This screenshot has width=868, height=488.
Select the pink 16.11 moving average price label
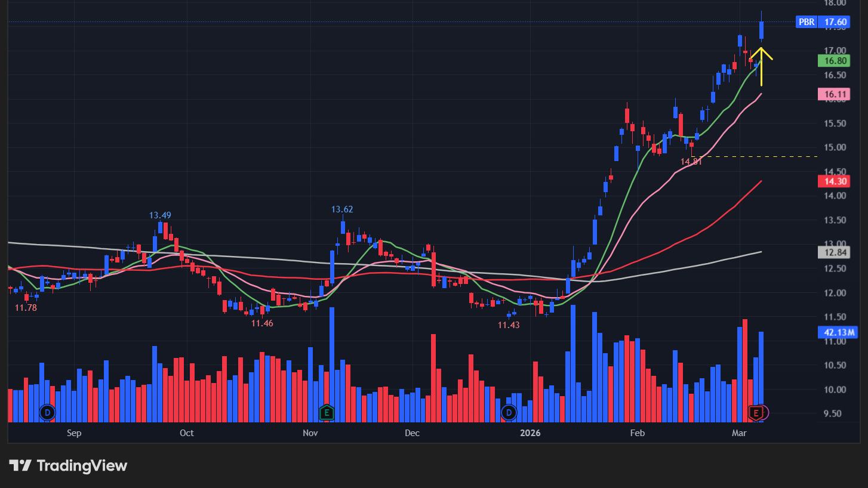tap(834, 94)
